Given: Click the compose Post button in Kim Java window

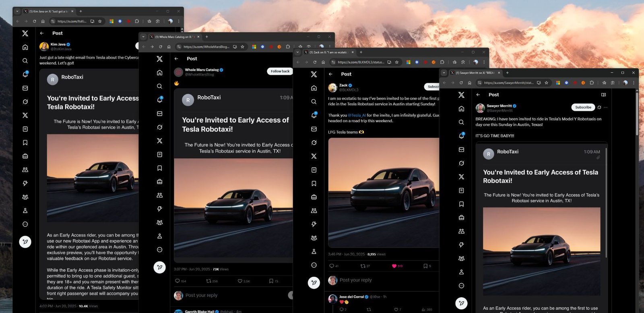Looking at the screenshot, I should (x=25, y=242).
